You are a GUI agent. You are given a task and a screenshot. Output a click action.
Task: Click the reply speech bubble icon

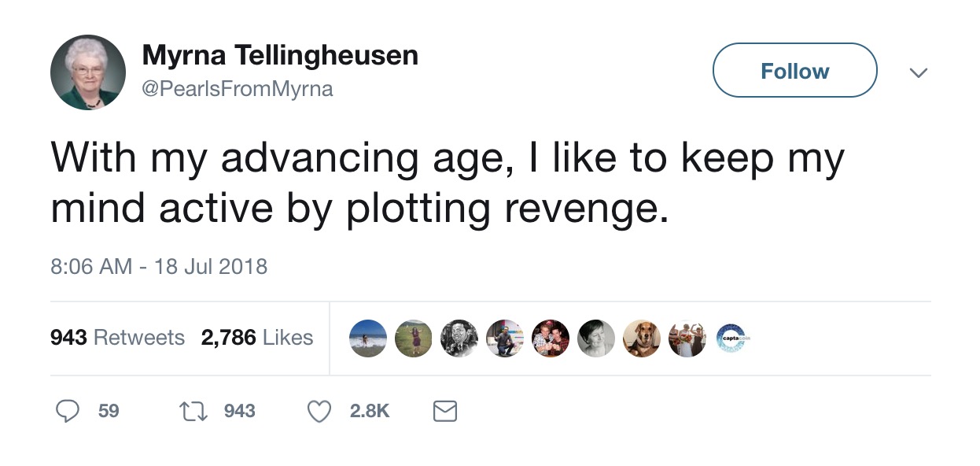69,411
